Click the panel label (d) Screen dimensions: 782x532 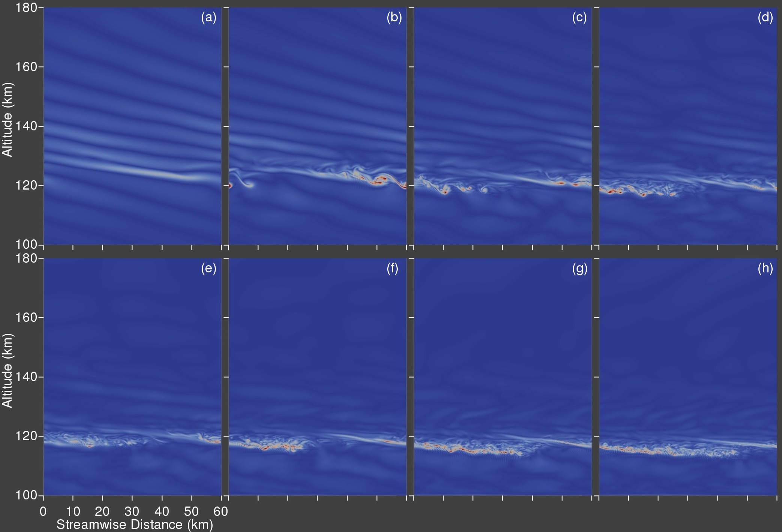click(x=765, y=18)
